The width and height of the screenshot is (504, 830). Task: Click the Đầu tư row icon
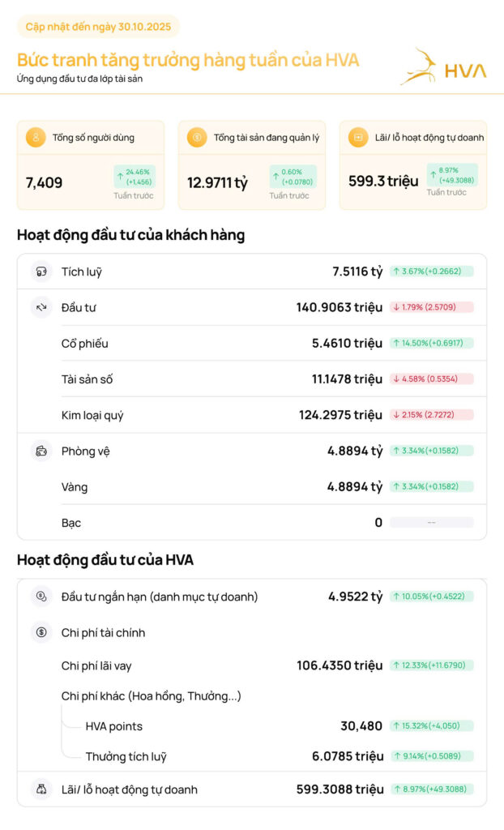[x=41, y=307]
